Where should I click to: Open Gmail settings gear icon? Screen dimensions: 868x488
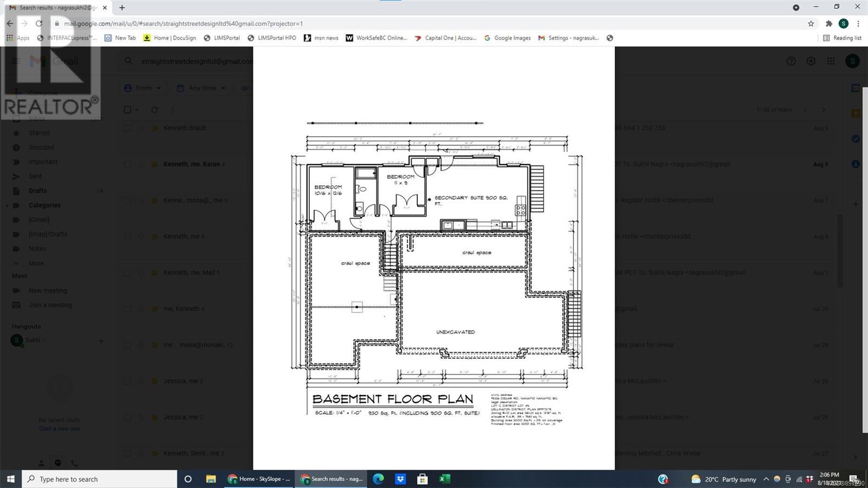(810, 61)
